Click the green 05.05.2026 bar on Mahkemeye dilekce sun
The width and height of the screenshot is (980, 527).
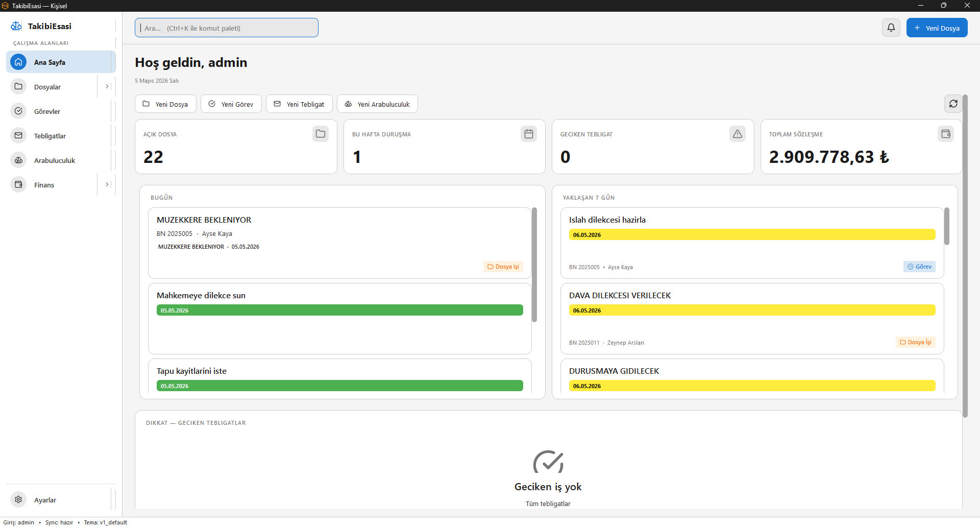pos(340,310)
